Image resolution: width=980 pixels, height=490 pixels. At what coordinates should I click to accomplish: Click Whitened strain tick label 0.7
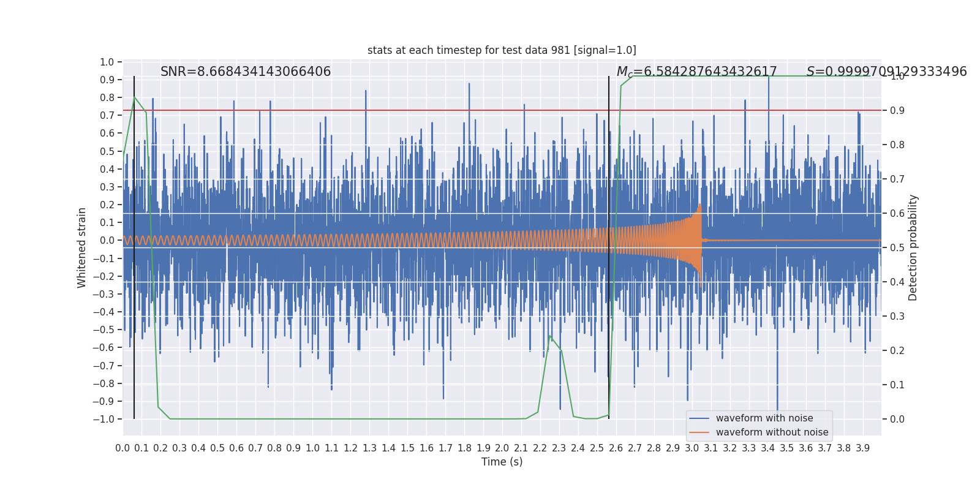pos(107,116)
